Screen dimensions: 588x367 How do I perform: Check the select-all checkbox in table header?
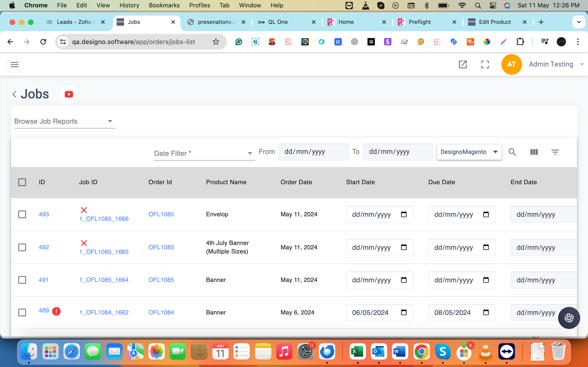22,182
